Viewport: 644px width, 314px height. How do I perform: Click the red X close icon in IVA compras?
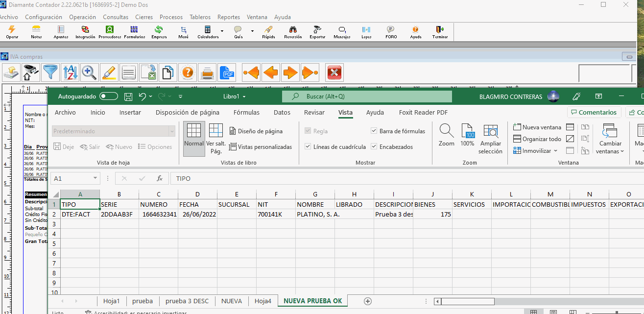(334, 72)
